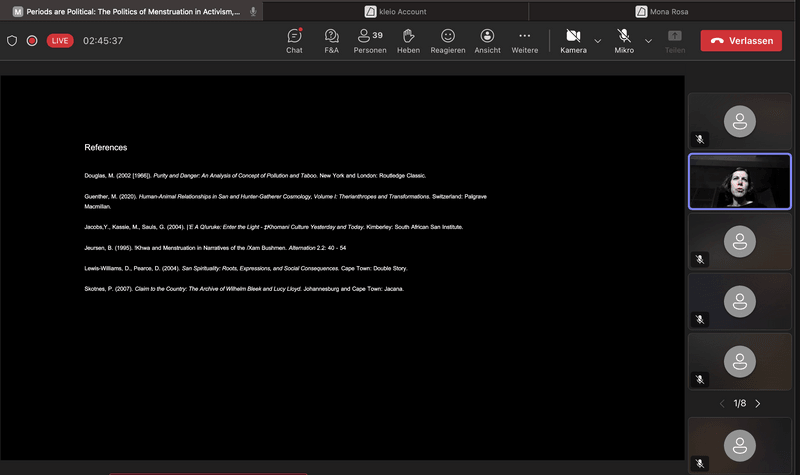The height and width of the screenshot is (475, 800).
Task: Open the Ansicht view options
Action: (487, 40)
